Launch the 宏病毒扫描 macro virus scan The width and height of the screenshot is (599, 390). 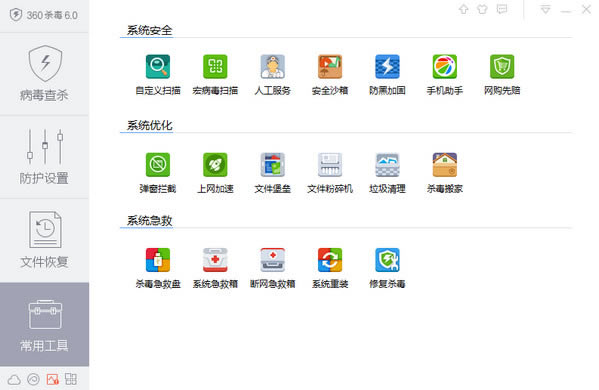215,67
